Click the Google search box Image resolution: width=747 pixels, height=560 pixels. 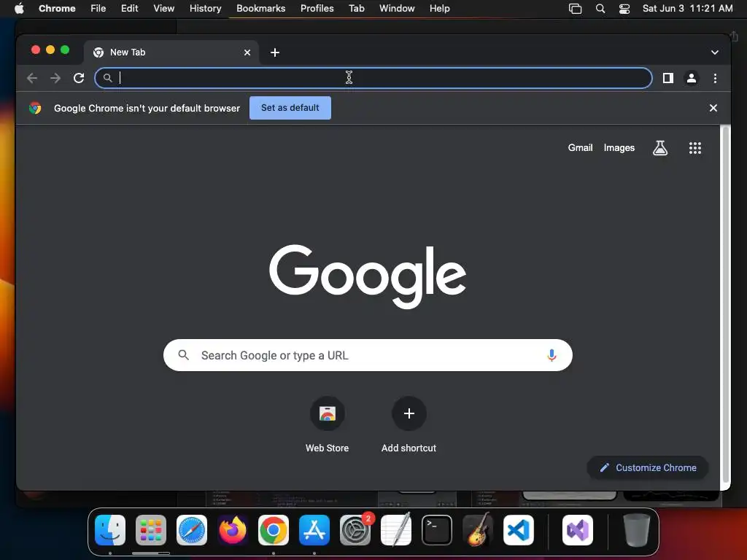pyautogui.click(x=368, y=355)
